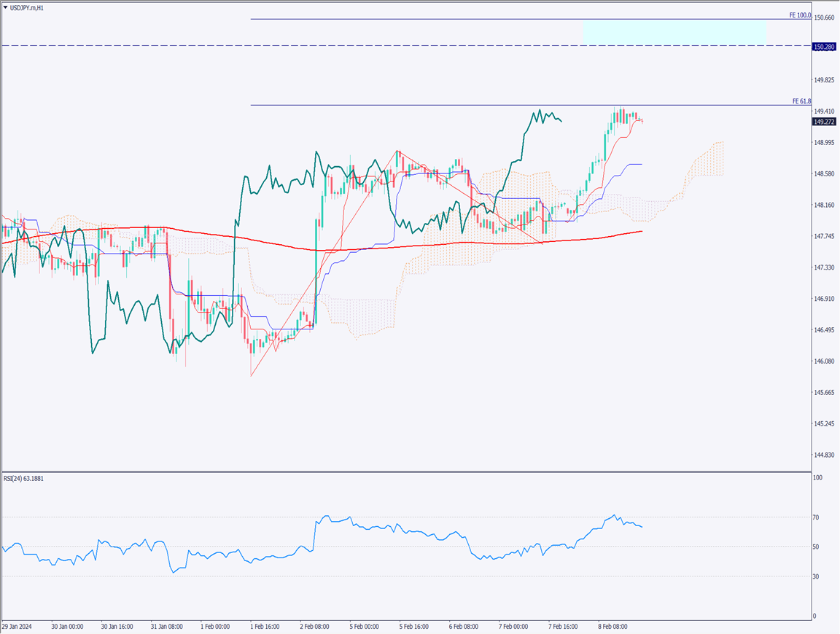Click the triangle arrow beside USDJPY.m,H1
The height and width of the screenshot is (634, 840).
6,7
